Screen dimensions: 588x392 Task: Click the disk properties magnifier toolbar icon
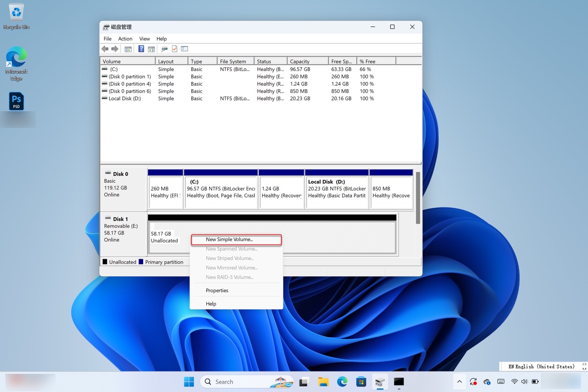[164, 49]
